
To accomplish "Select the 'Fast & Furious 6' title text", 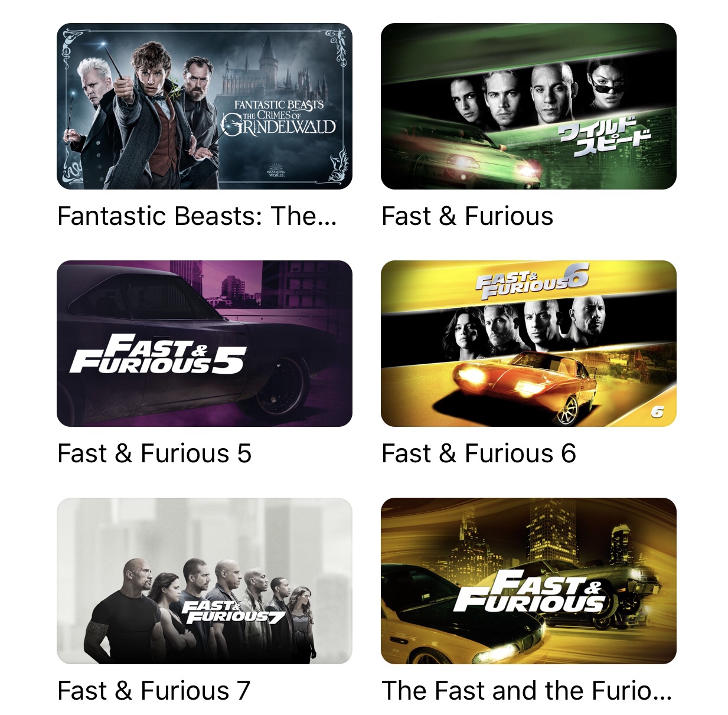I will pos(479,453).
